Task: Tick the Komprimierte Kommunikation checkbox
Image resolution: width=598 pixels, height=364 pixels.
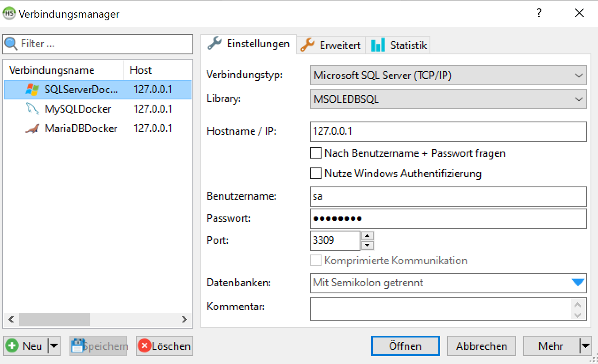Action: [316, 261]
